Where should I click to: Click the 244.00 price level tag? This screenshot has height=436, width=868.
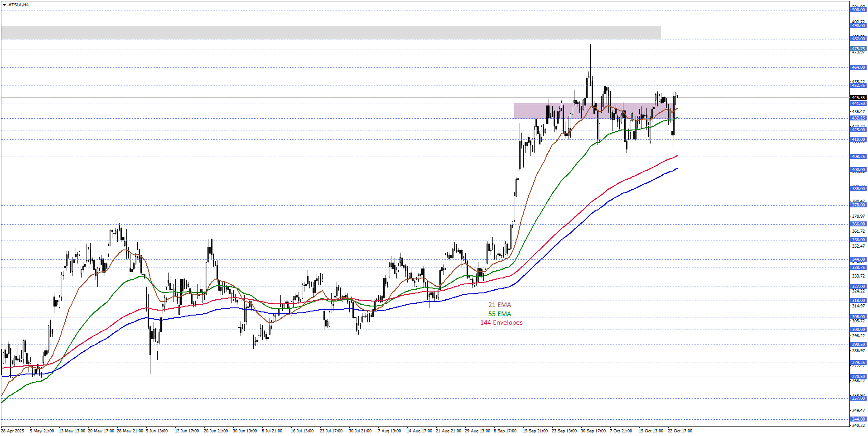858,419
